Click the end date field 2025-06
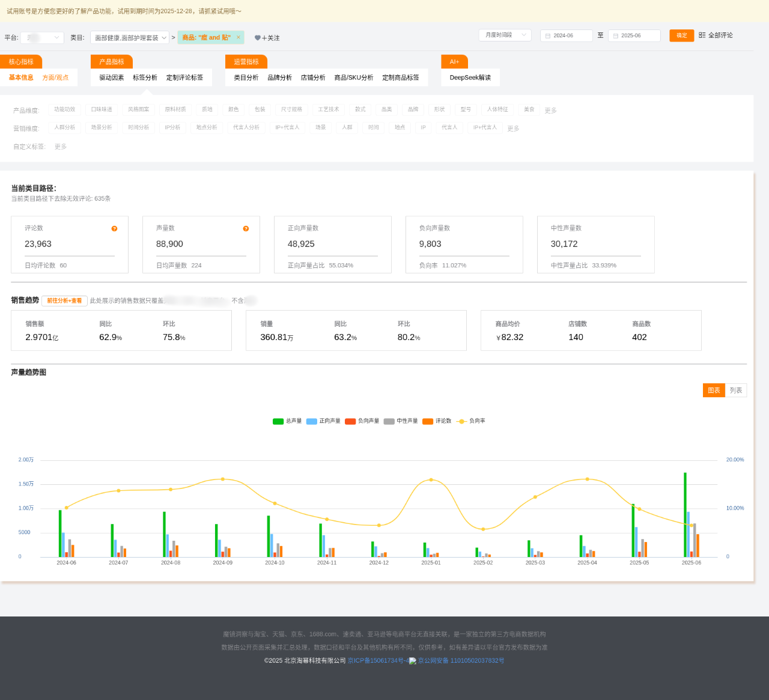Screen dimensions: 769x700 coord(634,36)
